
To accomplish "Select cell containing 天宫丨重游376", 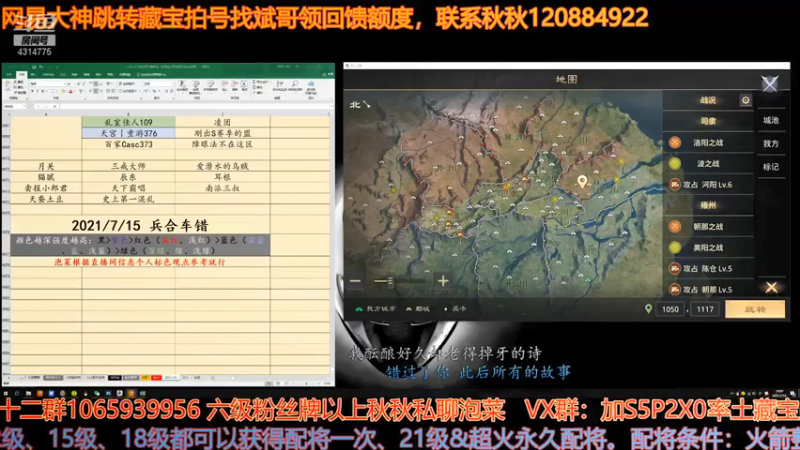I will [129, 133].
